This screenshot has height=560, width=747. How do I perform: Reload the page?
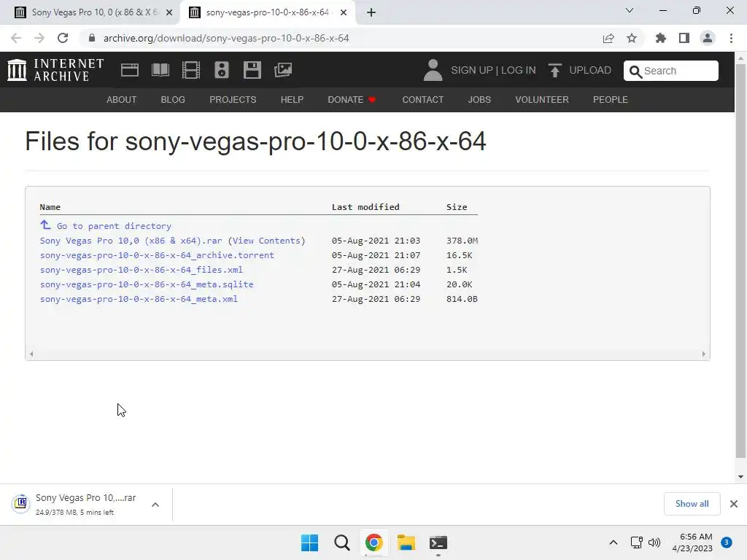[x=63, y=38]
